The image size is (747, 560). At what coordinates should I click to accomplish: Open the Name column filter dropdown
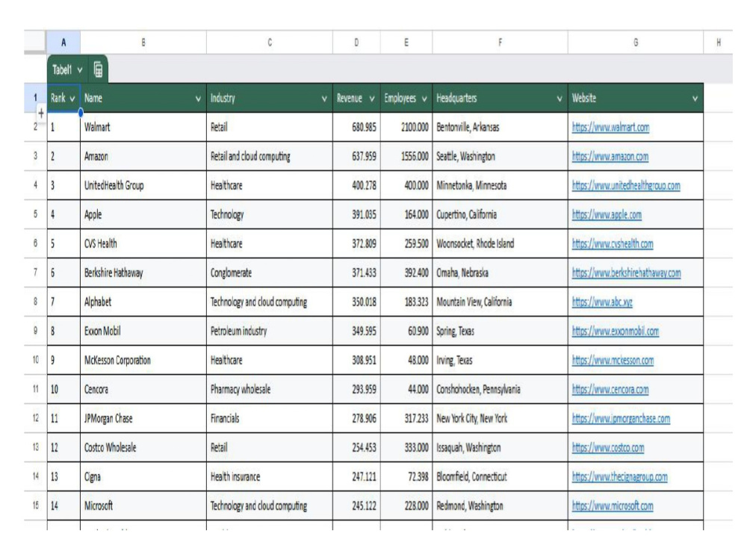coord(198,99)
